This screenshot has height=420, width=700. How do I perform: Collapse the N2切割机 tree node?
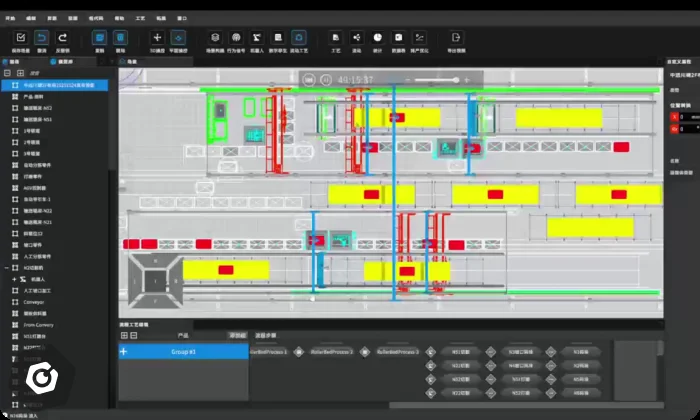[x=6, y=268]
